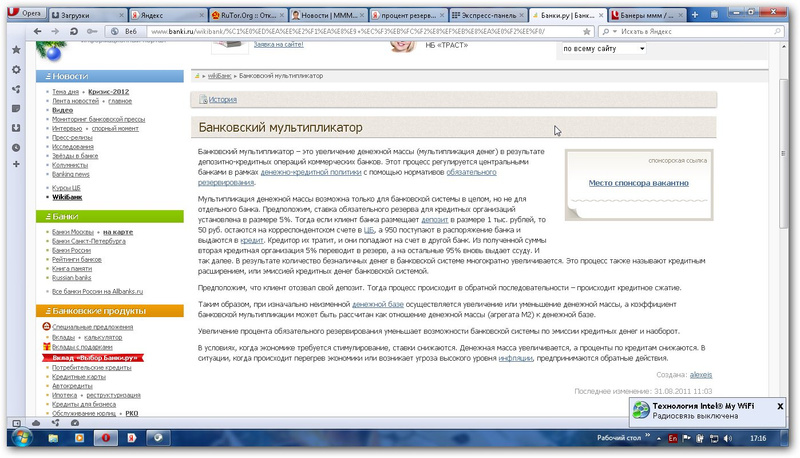Open media player taskbar icon
The height and width of the screenshot is (458, 800).
tap(80, 438)
